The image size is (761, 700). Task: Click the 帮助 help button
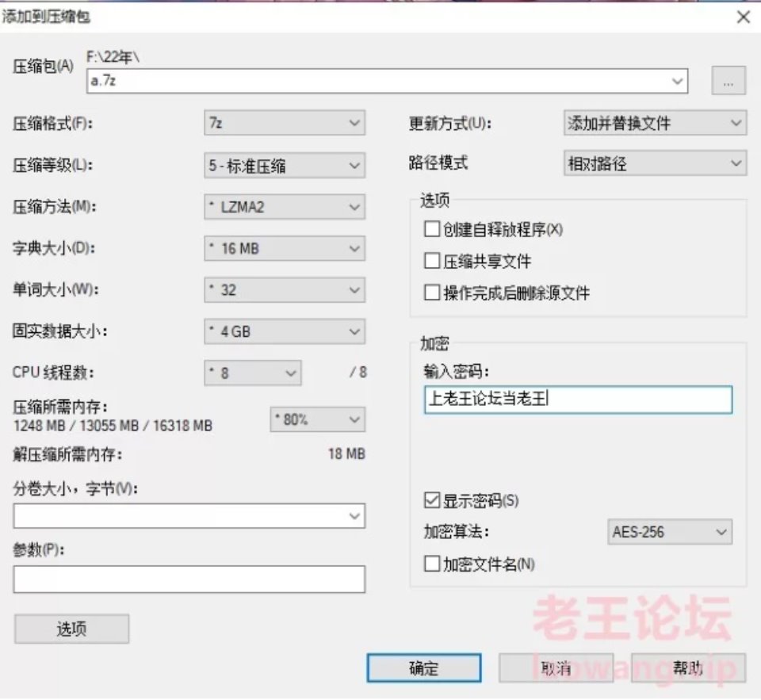coord(688,668)
